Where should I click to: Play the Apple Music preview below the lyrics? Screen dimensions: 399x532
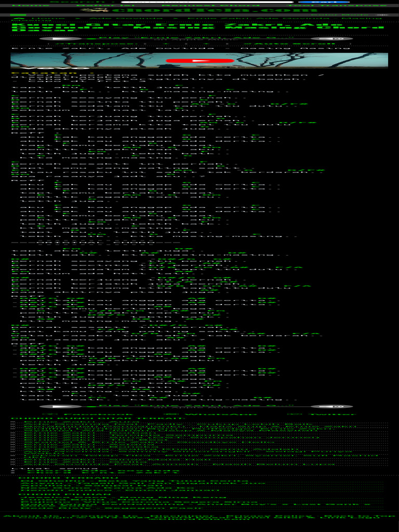click(x=61, y=406)
